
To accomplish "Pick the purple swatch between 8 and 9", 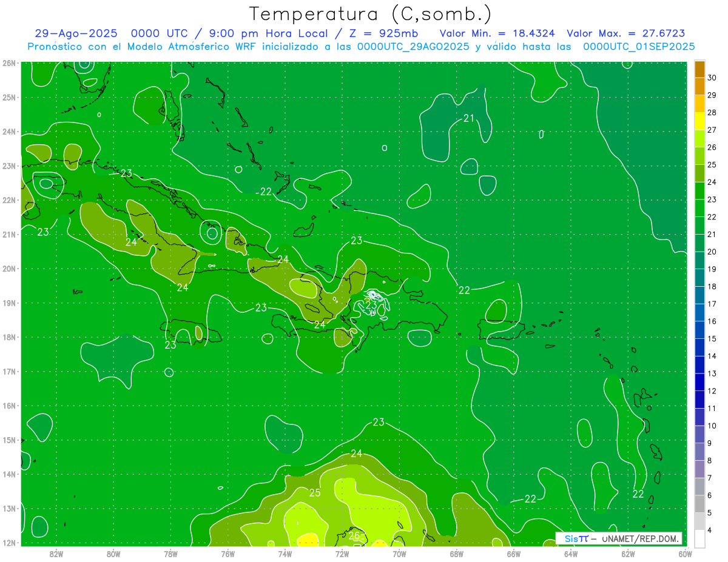I will click(699, 452).
